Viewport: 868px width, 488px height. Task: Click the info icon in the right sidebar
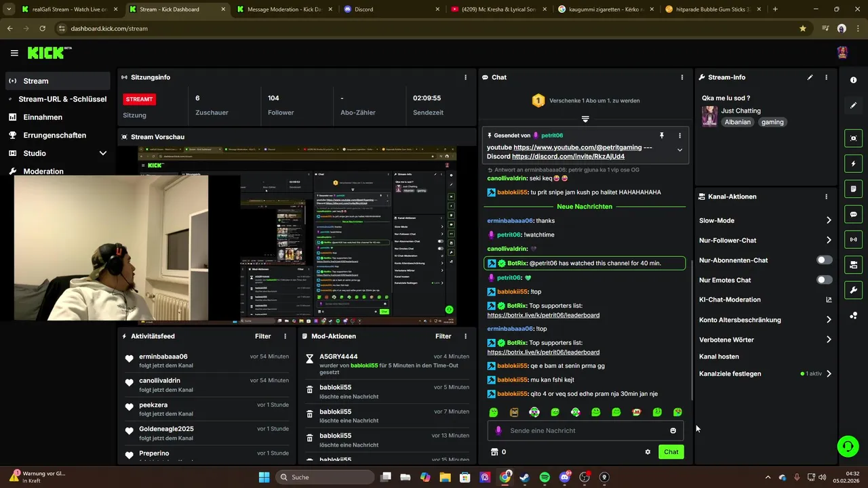[853, 80]
